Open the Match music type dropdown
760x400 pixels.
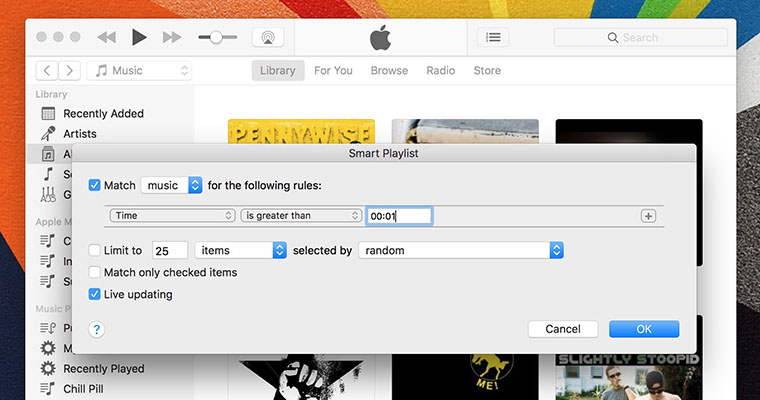(x=172, y=185)
